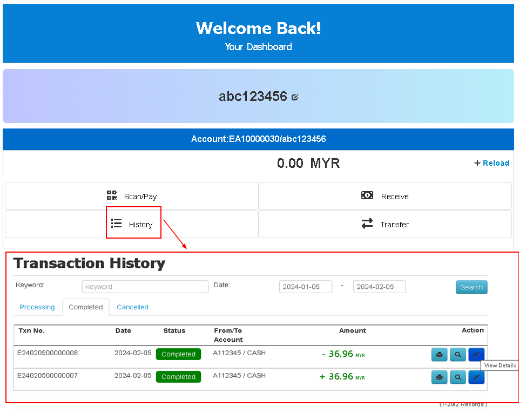Screen dimensions: 519x420
Task: Open the start date field 2024-01-05
Action: tap(306, 287)
